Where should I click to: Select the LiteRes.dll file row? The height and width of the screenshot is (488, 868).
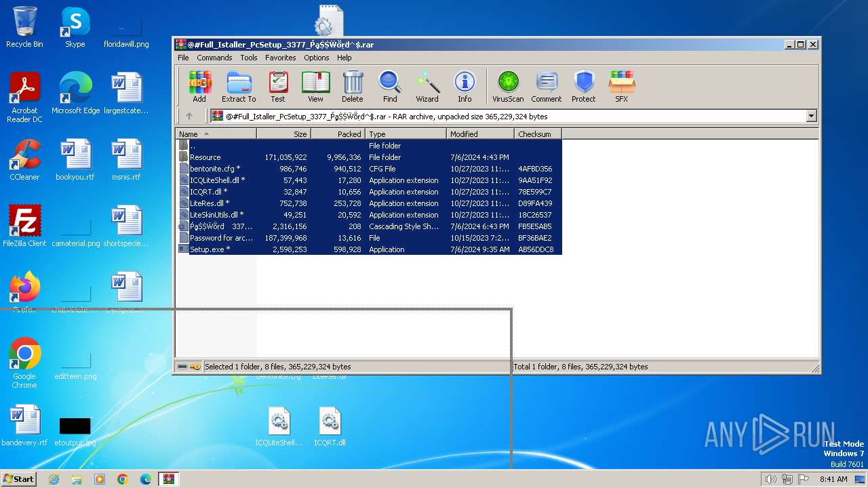pos(370,203)
